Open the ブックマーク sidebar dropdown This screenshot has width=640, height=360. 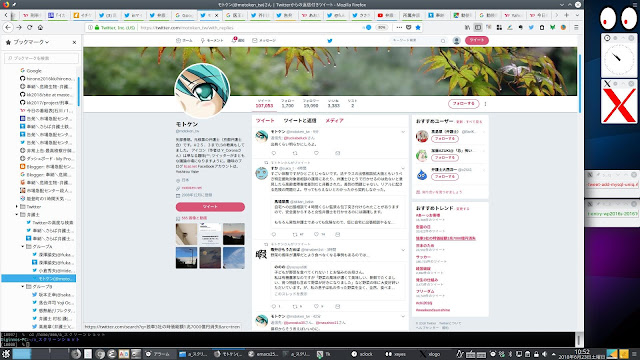[31, 42]
